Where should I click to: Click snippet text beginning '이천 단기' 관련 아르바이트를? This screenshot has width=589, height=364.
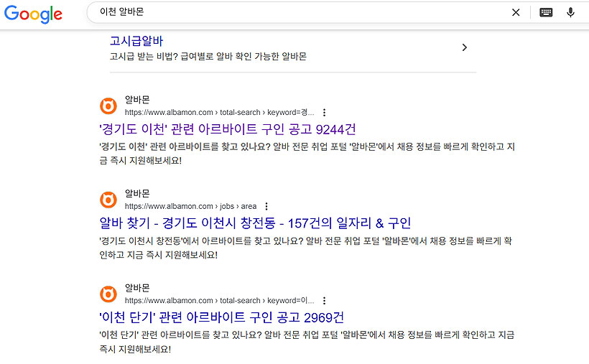[x=307, y=342]
